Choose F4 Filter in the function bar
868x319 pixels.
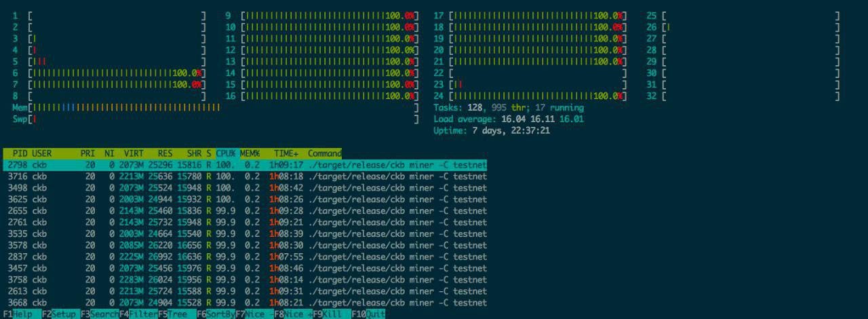click(x=138, y=314)
